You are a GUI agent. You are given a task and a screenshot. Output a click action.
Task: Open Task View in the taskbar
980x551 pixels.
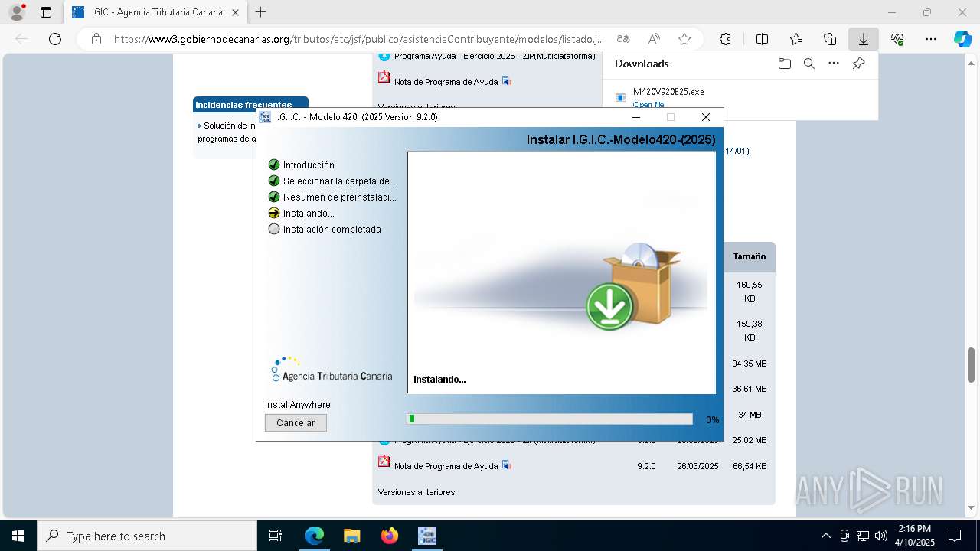(x=276, y=536)
